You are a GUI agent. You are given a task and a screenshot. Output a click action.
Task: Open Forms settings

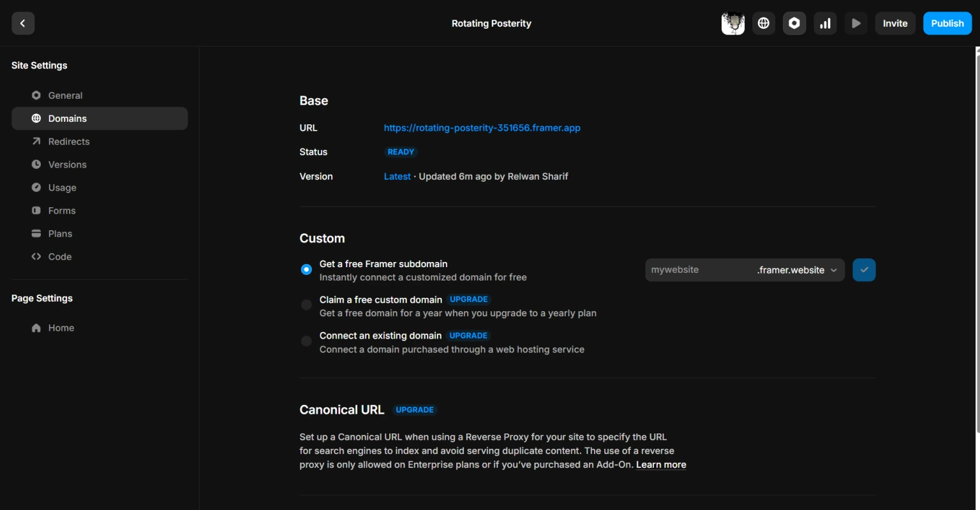pos(100,210)
